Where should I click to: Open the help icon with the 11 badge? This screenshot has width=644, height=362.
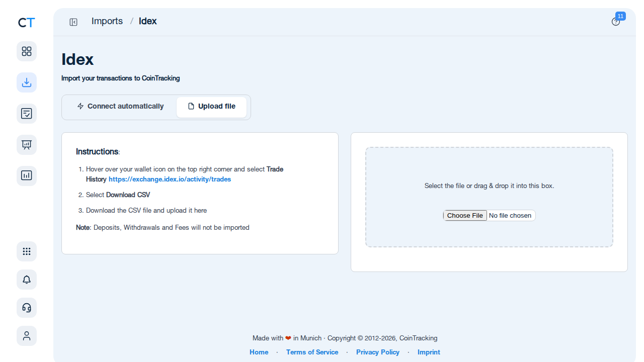616,22
